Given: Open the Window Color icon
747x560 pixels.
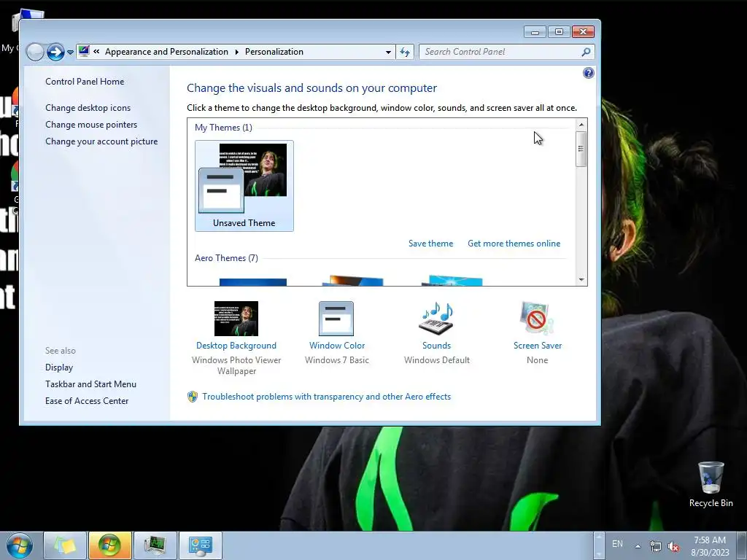Looking at the screenshot, I should [336, 319].
